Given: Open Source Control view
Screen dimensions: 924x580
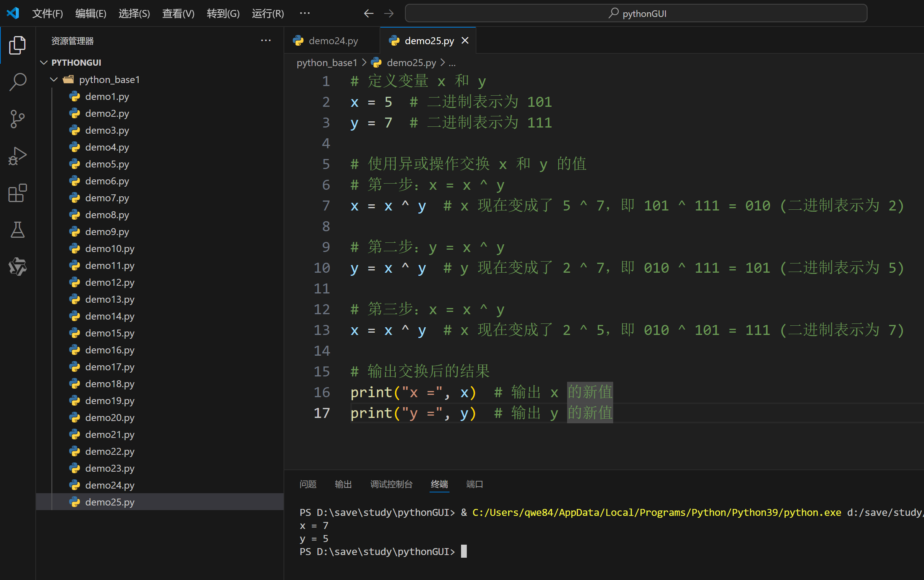Looking at the screenshot, I should click(17, 119).
